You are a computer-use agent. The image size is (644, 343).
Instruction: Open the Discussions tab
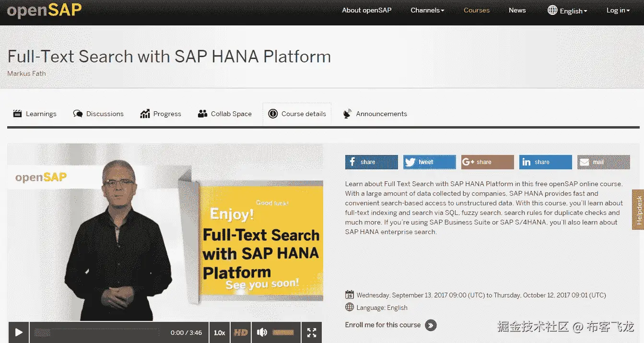pos(98,114)
